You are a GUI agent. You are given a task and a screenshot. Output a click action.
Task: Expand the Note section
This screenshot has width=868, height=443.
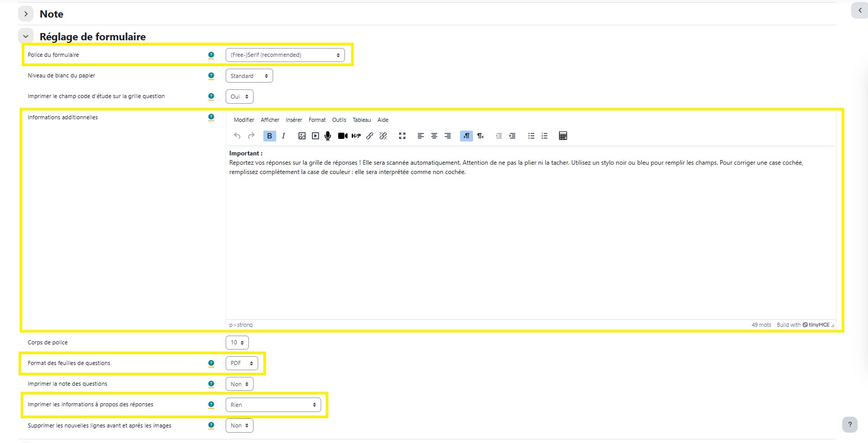[x=26, y=14]
